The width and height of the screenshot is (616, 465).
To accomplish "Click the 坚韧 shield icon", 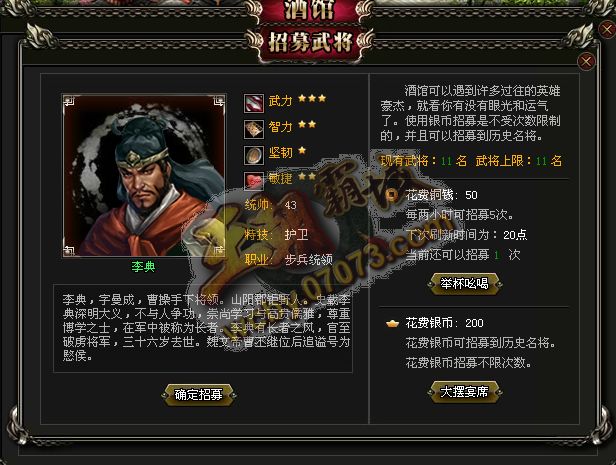I will (254, 155).
